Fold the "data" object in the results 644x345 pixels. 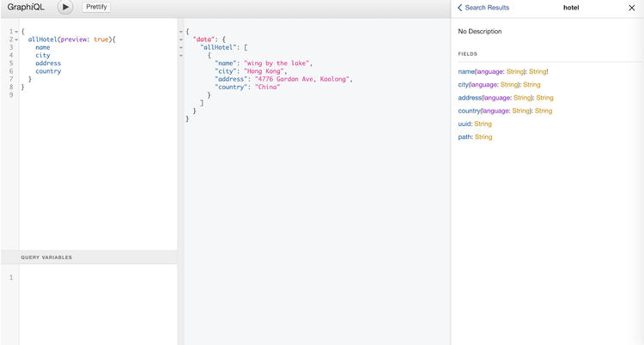(x=181, y=39)
